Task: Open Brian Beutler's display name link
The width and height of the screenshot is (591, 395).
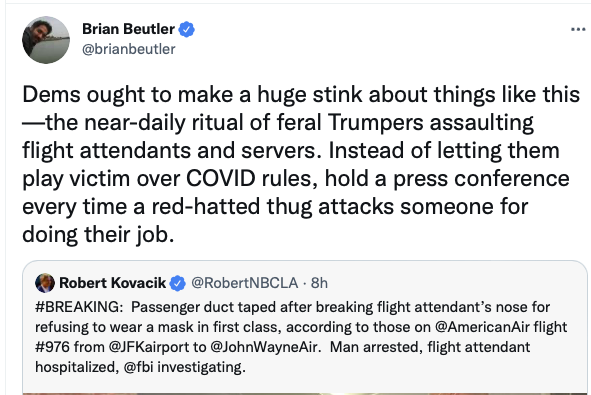Action: coord(128,29)
